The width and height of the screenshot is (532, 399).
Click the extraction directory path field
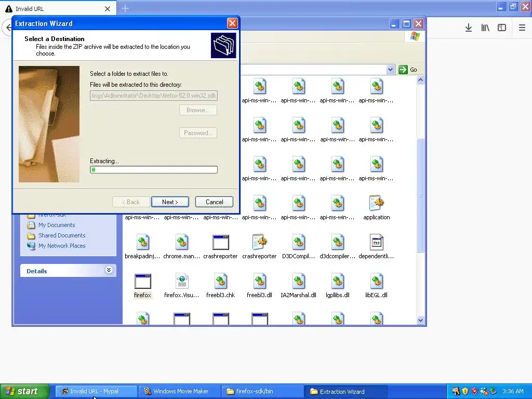click(x=154, y=96)
